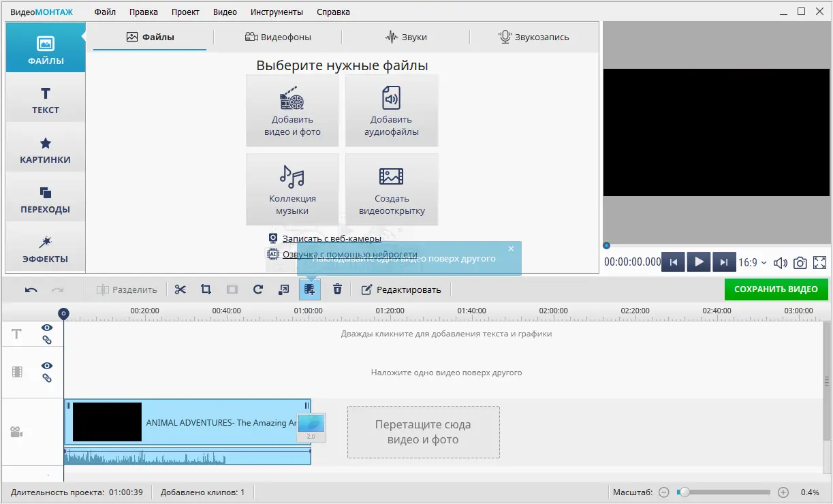
Task: Click Добавить видео и фото button
Action: click(x=292, y=110)
